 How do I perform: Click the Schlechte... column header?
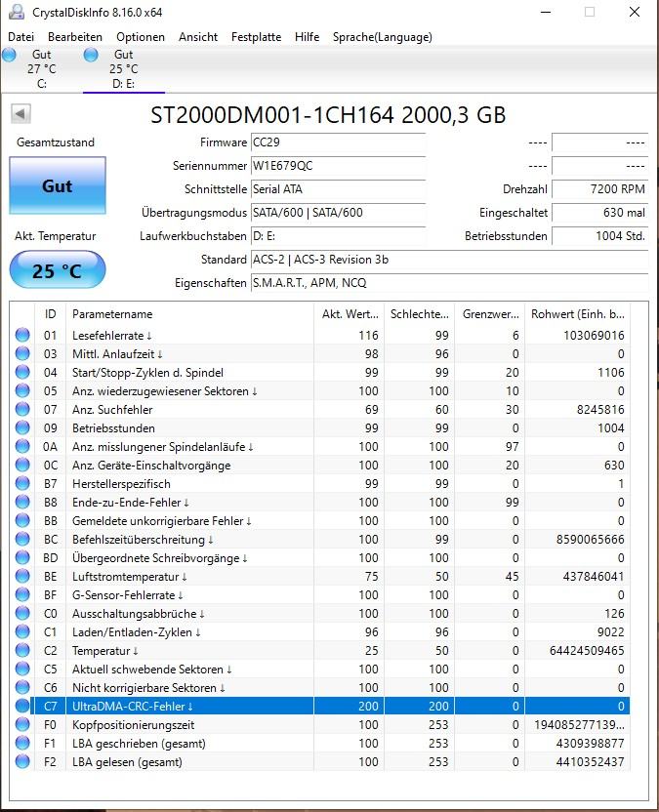click(419, 314)
